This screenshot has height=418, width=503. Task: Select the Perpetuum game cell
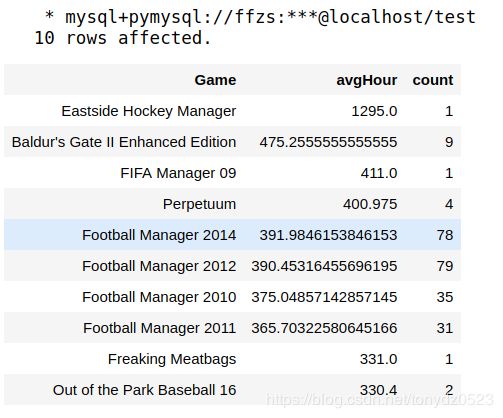[x=199, y=204]
